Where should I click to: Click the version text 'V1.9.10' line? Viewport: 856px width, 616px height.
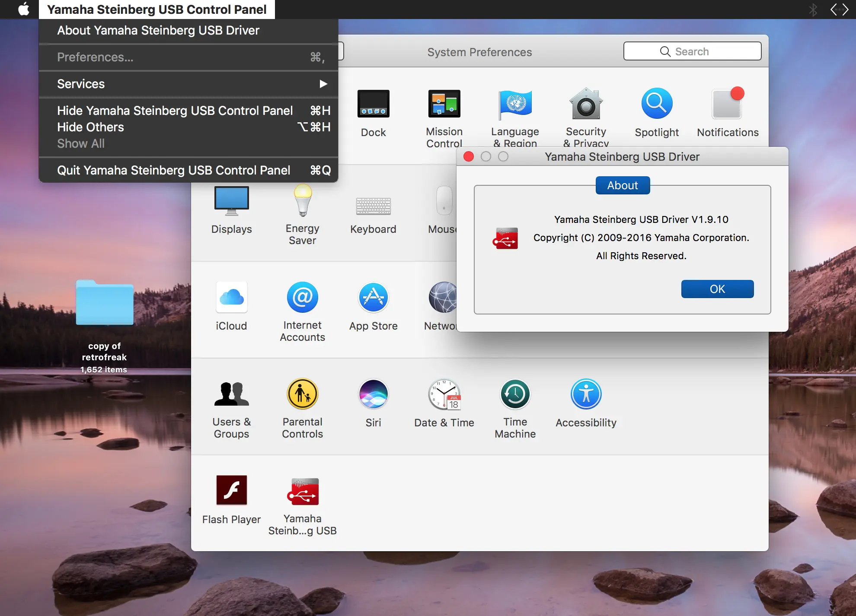tap(641, 219)
